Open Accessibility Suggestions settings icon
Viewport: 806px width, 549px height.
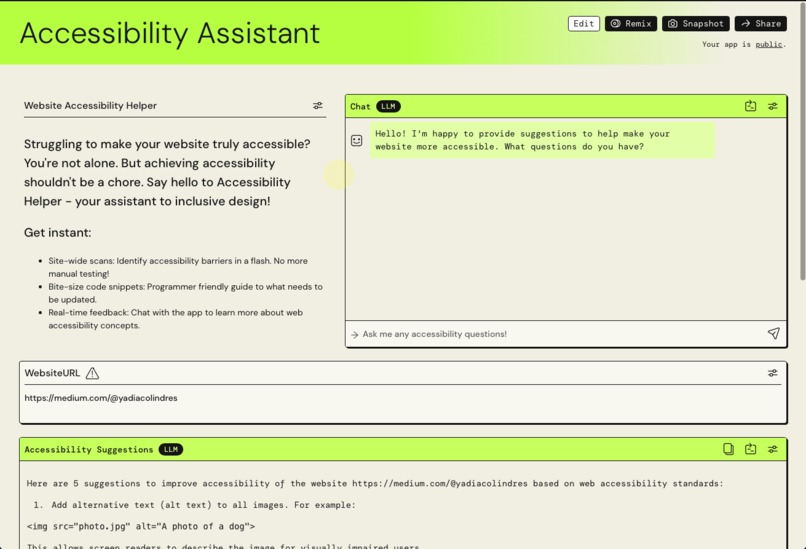point(773,449)
